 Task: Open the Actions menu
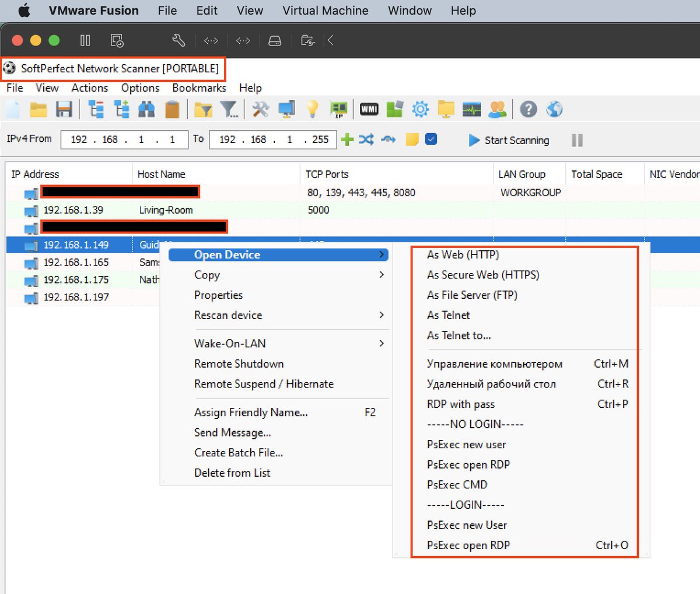(90, 88)
